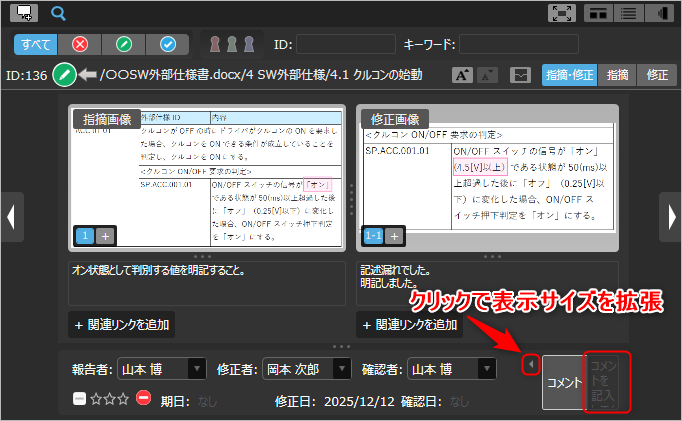Switch to the 指摘・修正 tab
Image resolution: width=682 pixels, height=421 pixels.
point(568,74)
